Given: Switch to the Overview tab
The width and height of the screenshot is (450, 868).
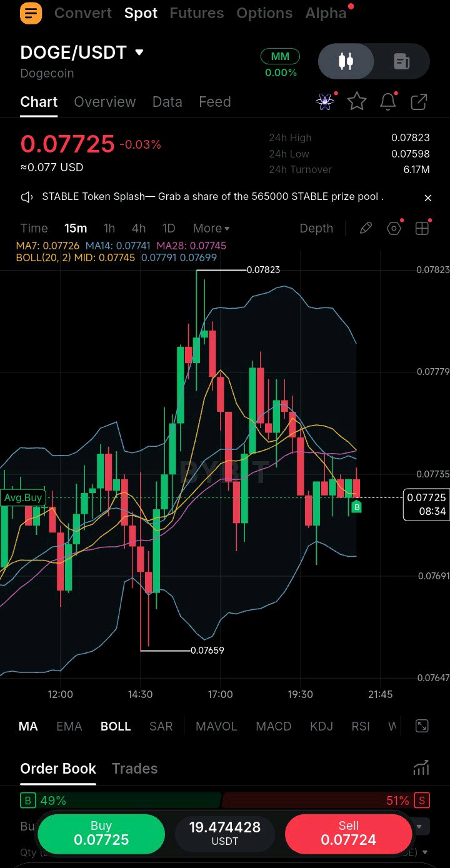Looking at the screenshot, I should 105,102.
